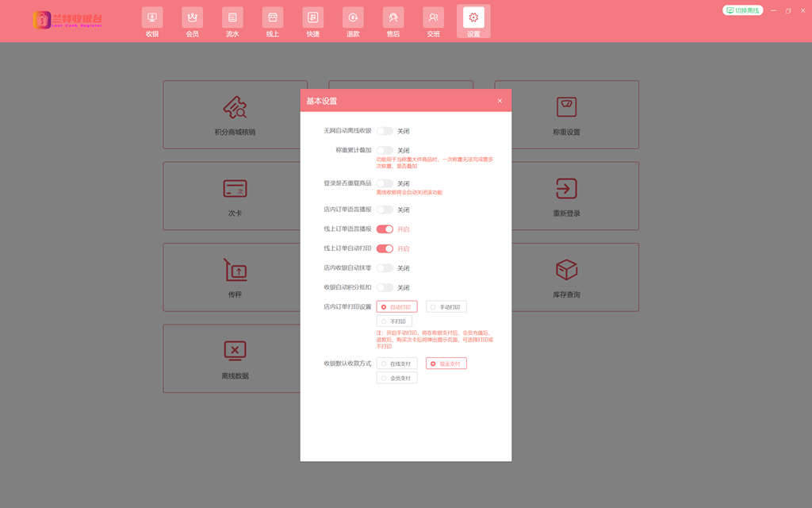Open the 库存查询 inventory query tile
The width and height of the screenshot is (812, 508).
(566, 277)
